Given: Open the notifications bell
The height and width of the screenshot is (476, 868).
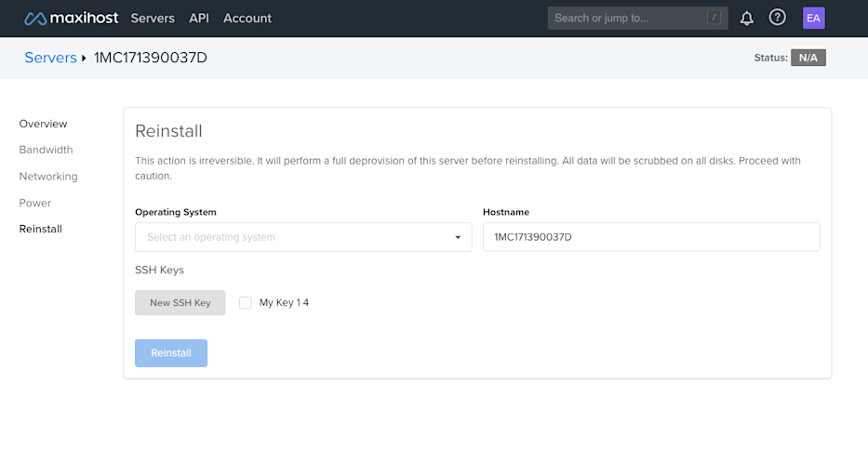Looking at the screenshot, I should 747,19.
